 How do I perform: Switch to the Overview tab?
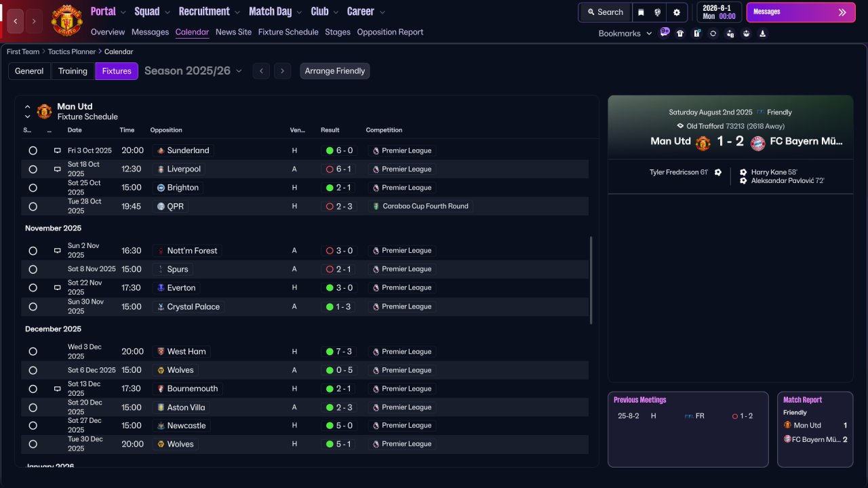click(x=108, y=32)
